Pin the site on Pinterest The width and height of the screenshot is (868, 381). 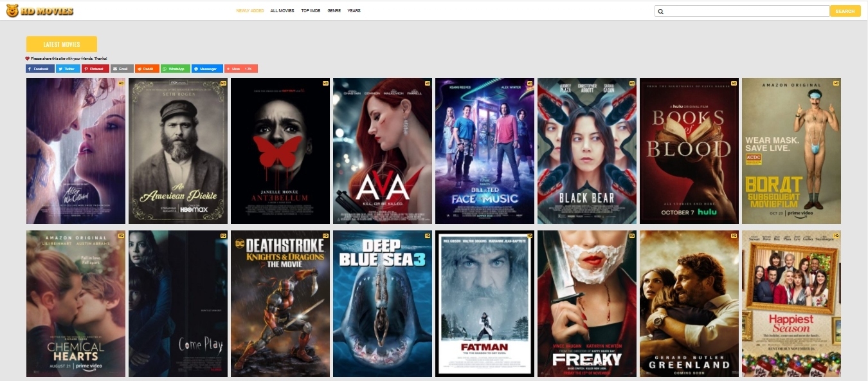click(95, 68)
